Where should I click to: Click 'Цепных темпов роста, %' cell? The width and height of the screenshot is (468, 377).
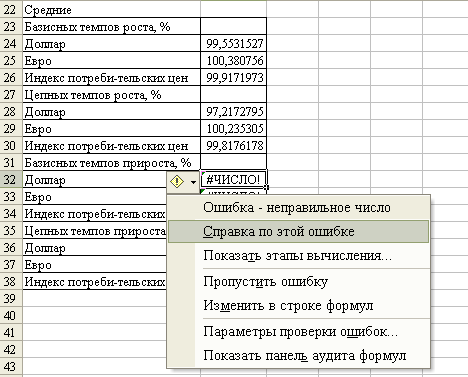coord(111,95)
